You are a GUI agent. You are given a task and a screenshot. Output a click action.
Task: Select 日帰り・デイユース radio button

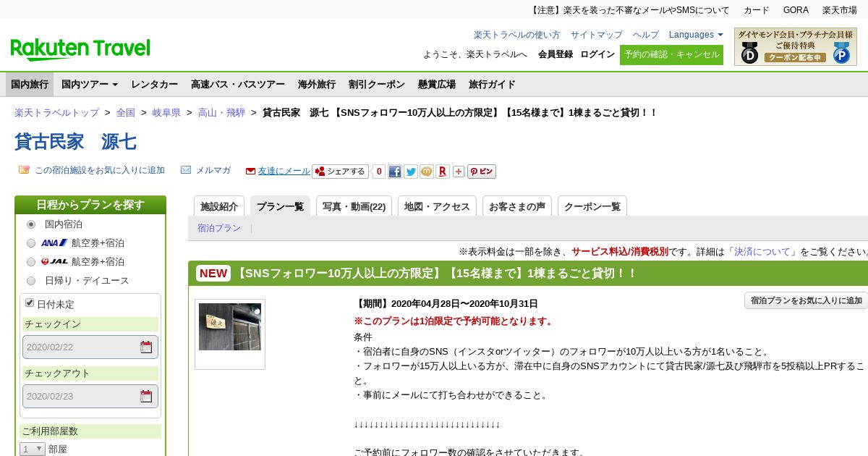coord(31,281)
